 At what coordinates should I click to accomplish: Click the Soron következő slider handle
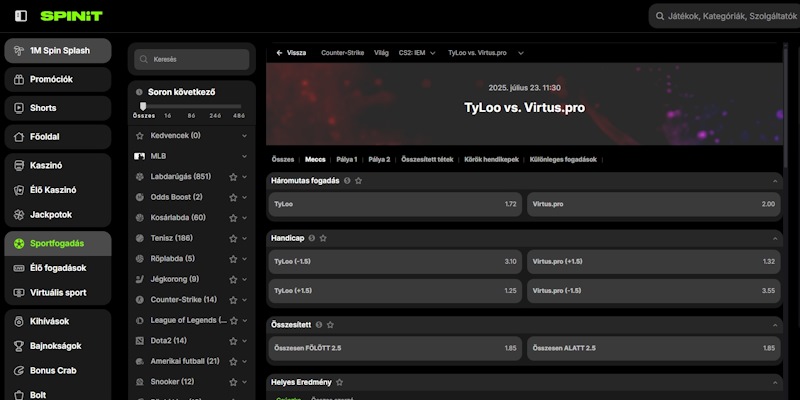click(143, 106)
